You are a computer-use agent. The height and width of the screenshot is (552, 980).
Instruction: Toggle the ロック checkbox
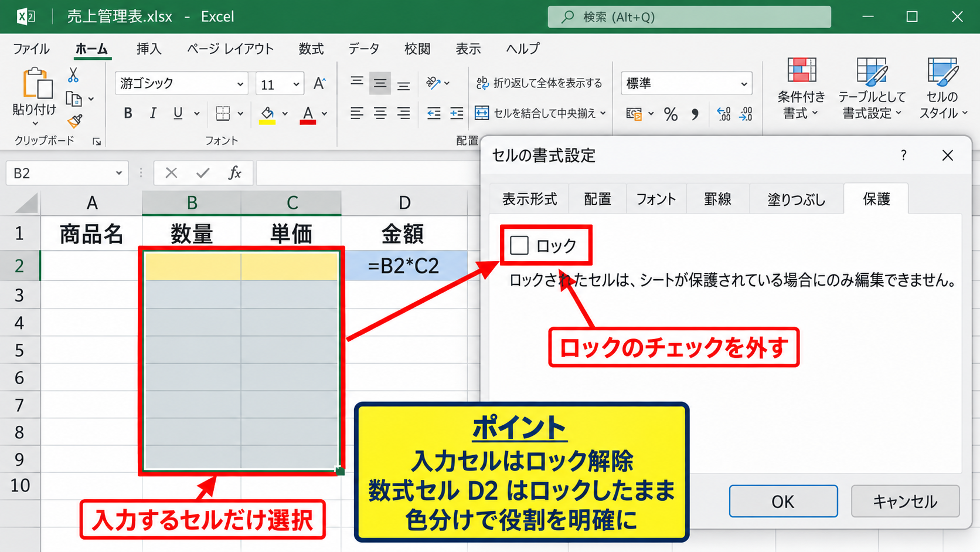[519, 245]
